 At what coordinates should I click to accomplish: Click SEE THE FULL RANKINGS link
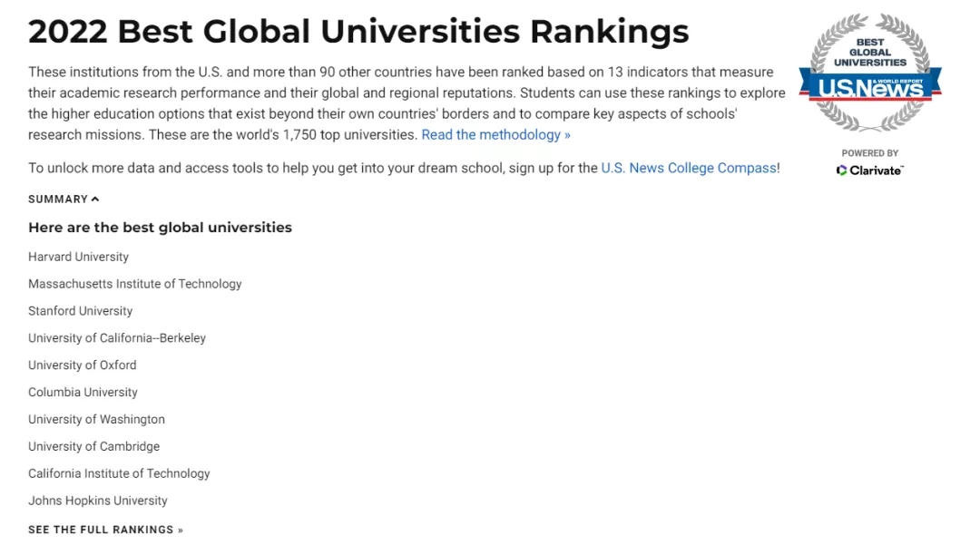(105, 530)
